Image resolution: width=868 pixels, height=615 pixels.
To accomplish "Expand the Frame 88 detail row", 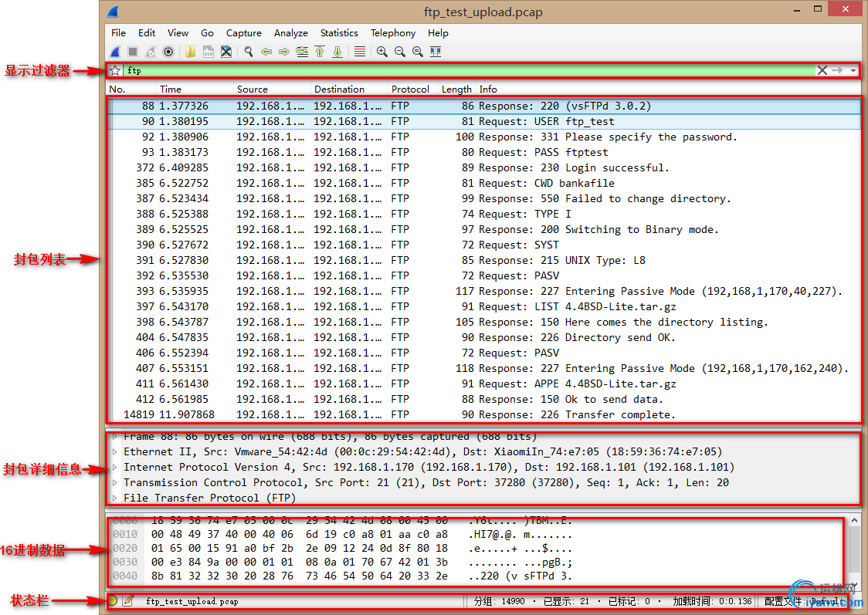I will point(114,436).
